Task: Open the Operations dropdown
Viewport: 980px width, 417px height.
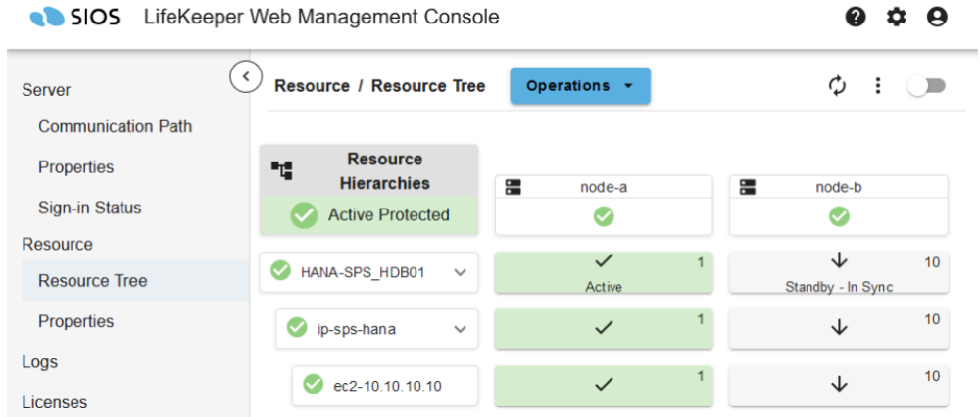Action: click(579, 86)
